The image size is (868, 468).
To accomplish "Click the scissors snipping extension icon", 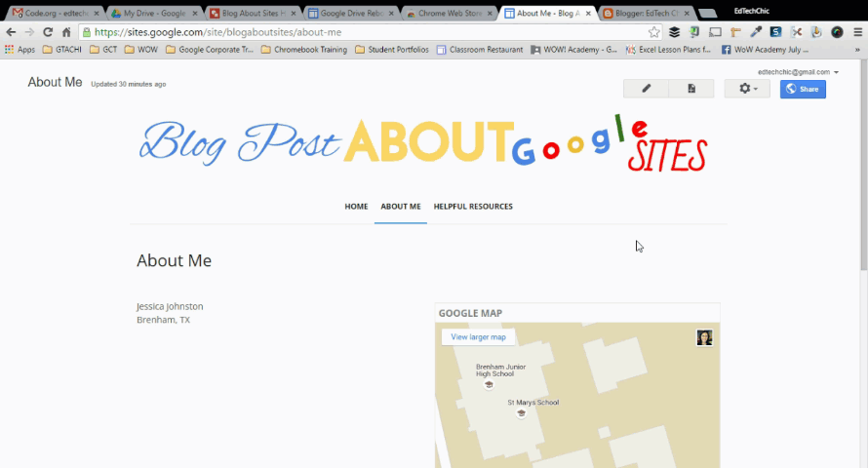I will (x=796, y=32).
